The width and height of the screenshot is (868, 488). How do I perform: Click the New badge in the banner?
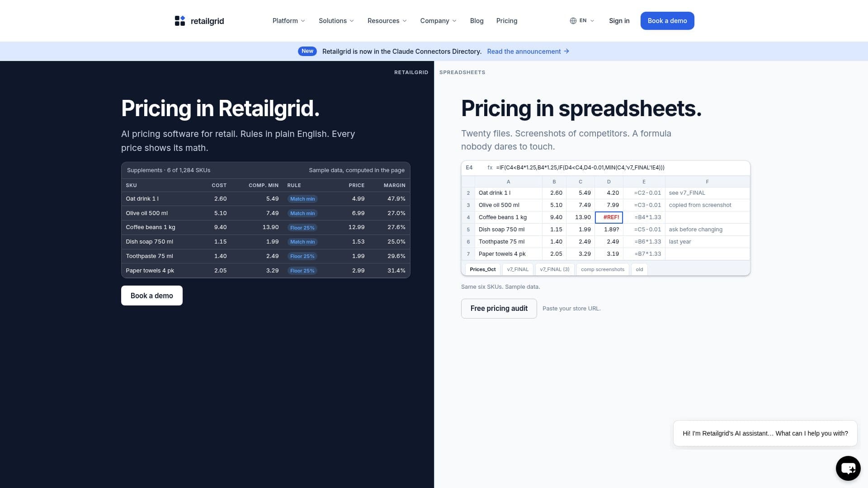point(307,51)
